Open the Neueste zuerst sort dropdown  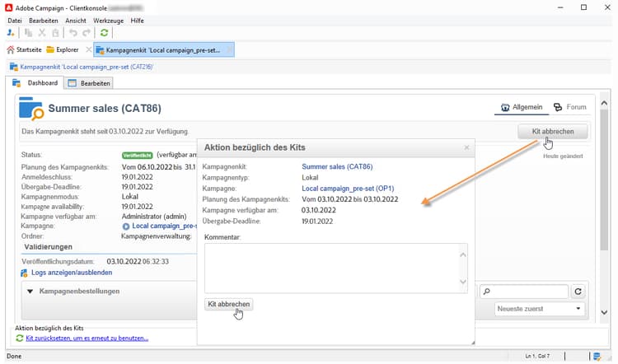(x=540, y=309)
